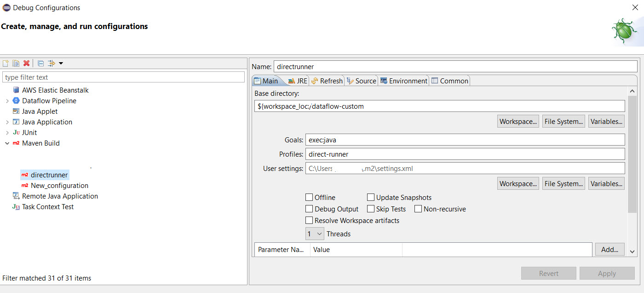Click scrollbar down arrow in Main tab
Screen dimensions: 644x293
tap(632, 252)
